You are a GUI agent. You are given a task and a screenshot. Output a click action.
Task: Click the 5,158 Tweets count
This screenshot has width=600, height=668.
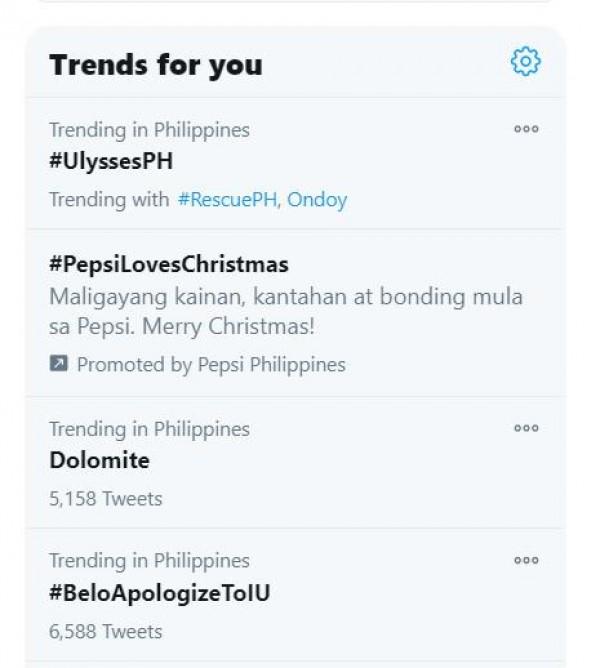(105, 498)
